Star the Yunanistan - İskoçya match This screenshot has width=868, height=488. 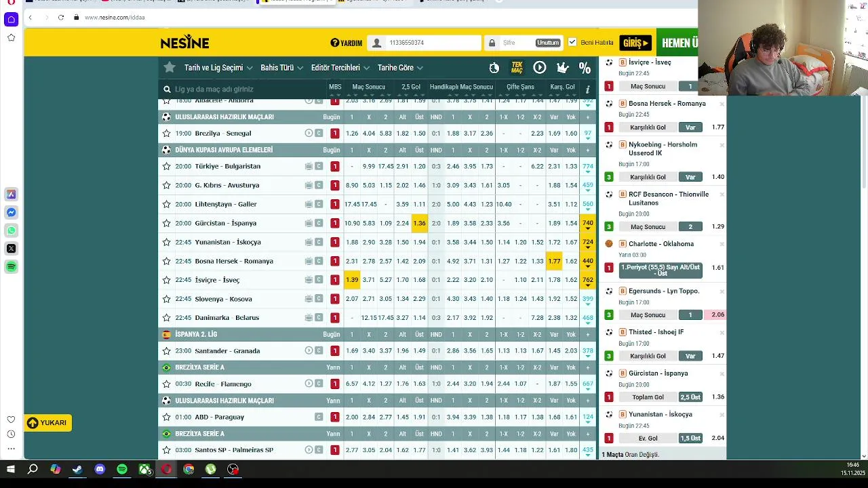[x=166, y=242]
